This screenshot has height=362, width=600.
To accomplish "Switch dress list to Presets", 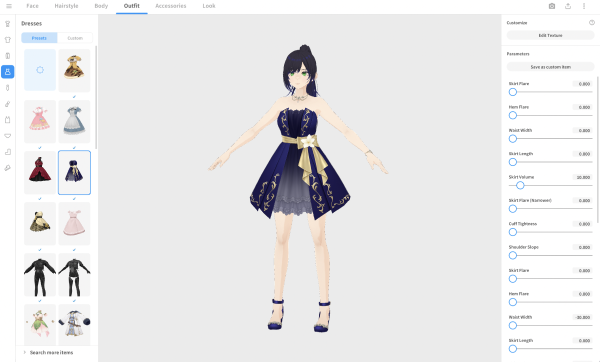I will pos(39,38).
